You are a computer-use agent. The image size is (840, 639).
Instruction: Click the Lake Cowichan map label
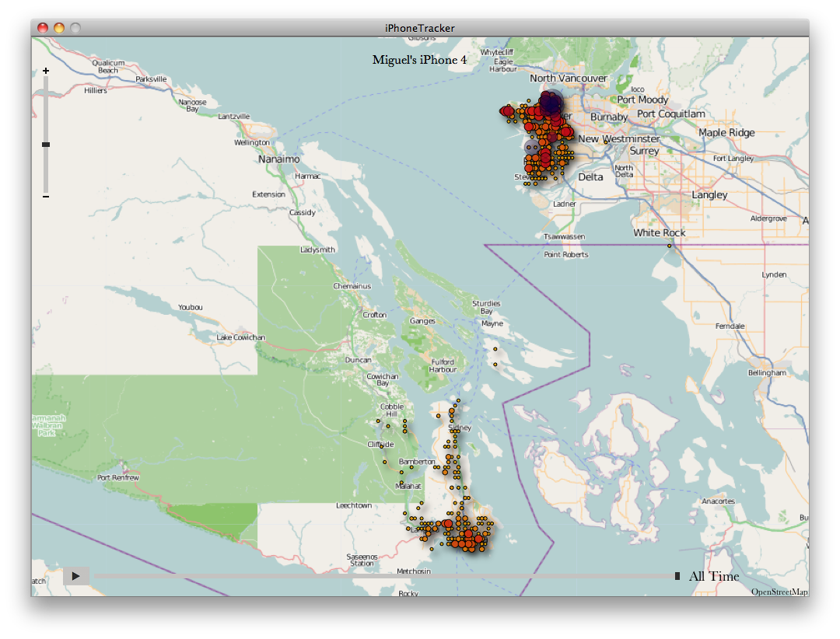tap(240, 337)
